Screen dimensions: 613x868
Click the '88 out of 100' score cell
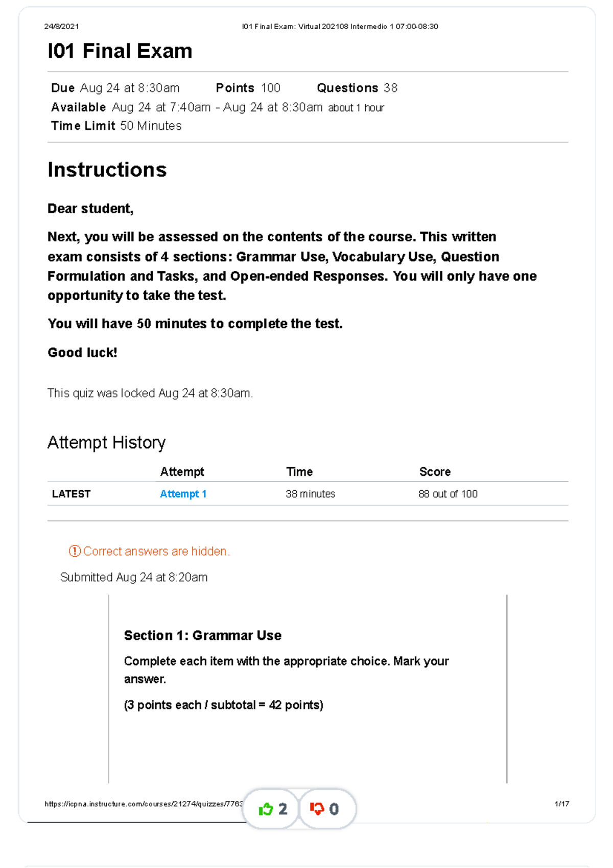[448, 494]
